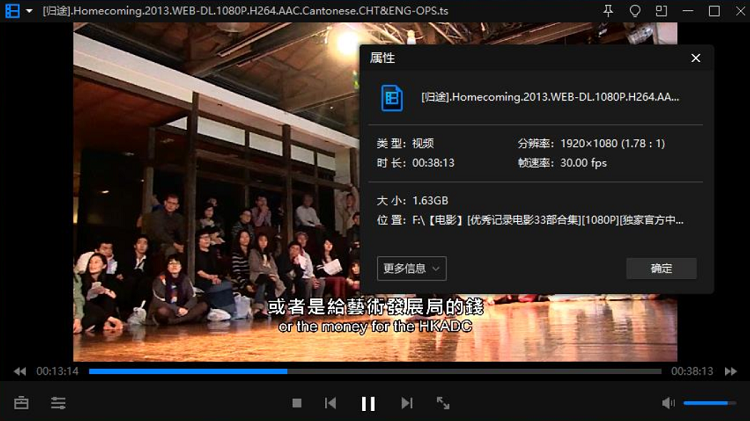Skip to the previous file
The width and height of the screenshot is (750, 421).
330,403
